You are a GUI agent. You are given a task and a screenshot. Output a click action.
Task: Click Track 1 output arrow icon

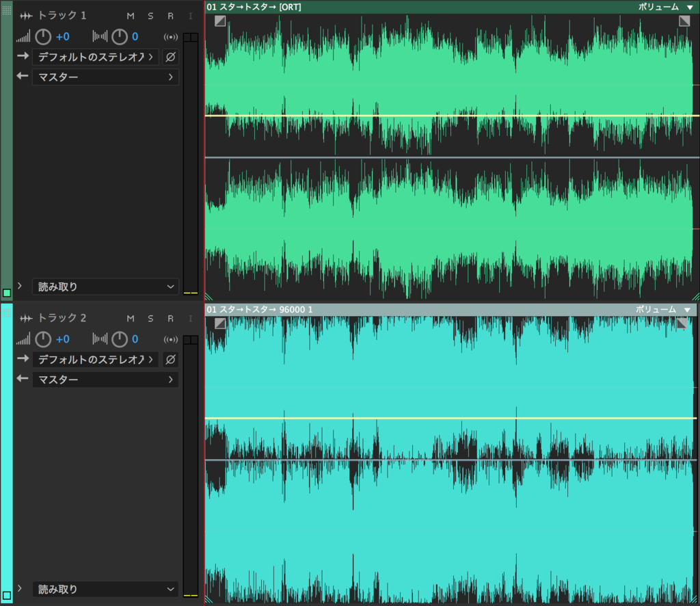(x=23, y=76)
